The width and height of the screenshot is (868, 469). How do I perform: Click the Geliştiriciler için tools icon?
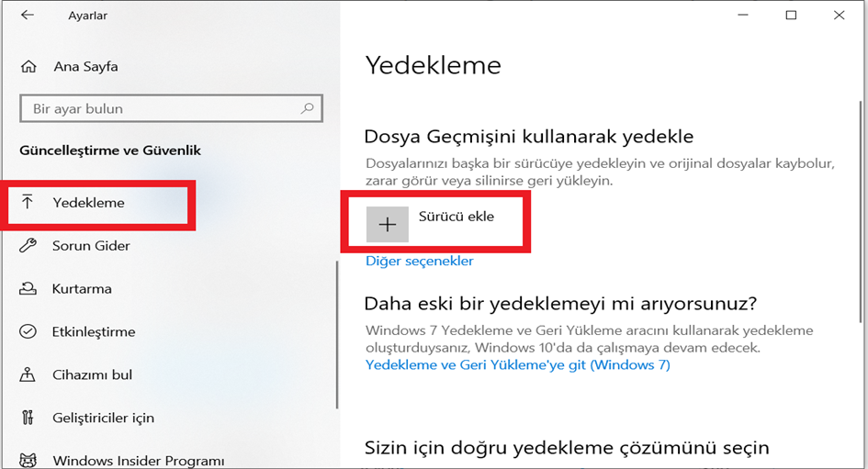pos(28,417)
